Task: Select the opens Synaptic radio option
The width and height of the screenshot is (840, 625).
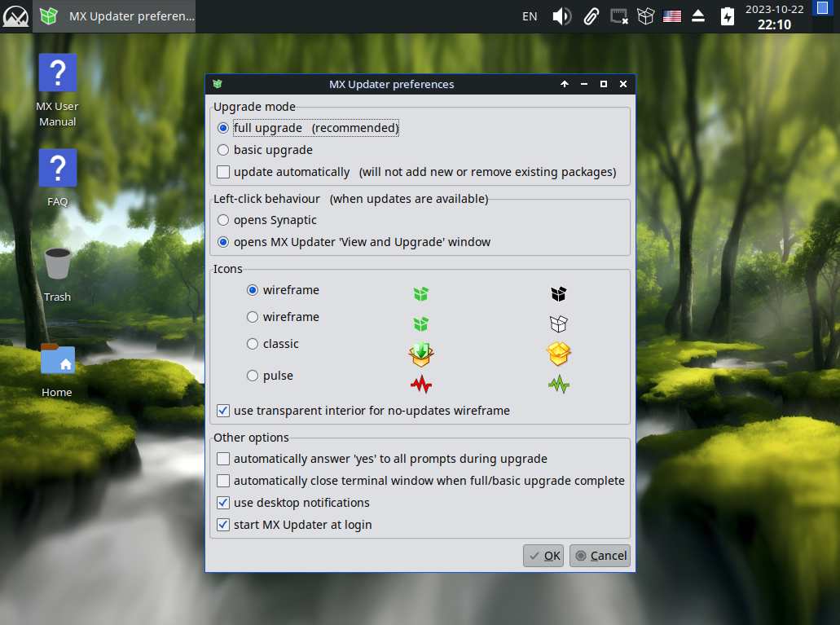Action: [266, 220]
